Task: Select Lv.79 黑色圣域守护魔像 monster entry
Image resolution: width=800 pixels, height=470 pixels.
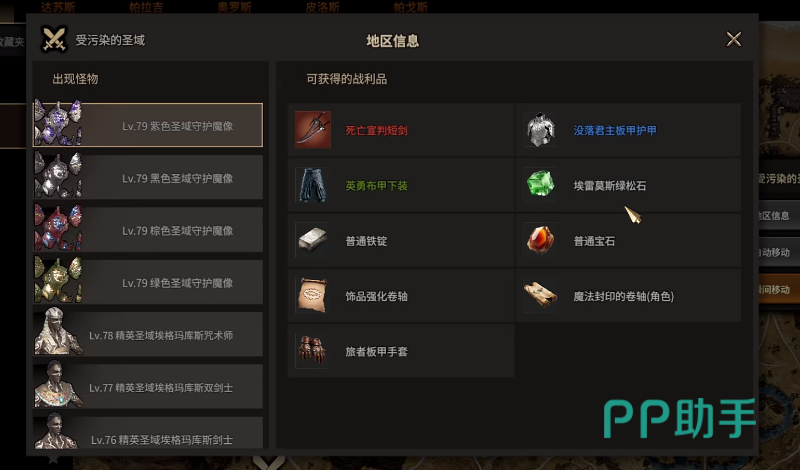Action: [148, 177]
